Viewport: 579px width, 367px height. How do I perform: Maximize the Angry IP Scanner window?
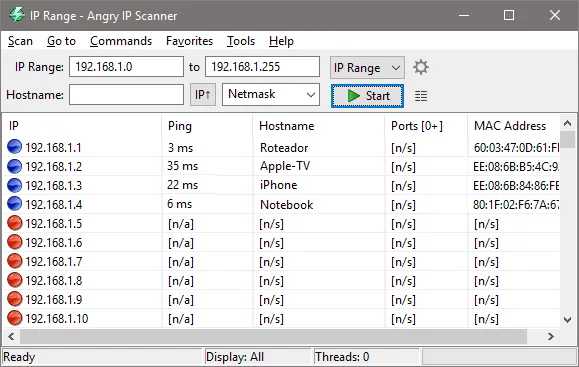[509, 15]
